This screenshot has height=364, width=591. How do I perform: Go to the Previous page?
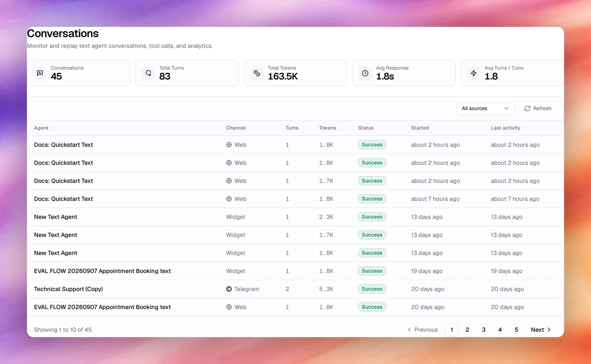[423, 330]
